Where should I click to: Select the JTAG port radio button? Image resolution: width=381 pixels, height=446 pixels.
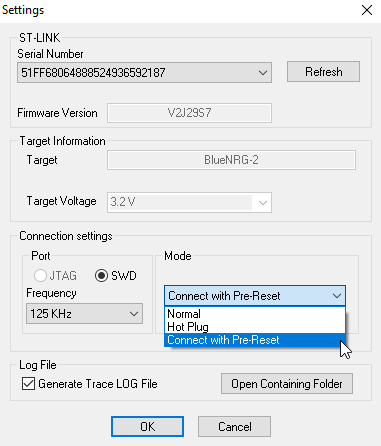40,276
